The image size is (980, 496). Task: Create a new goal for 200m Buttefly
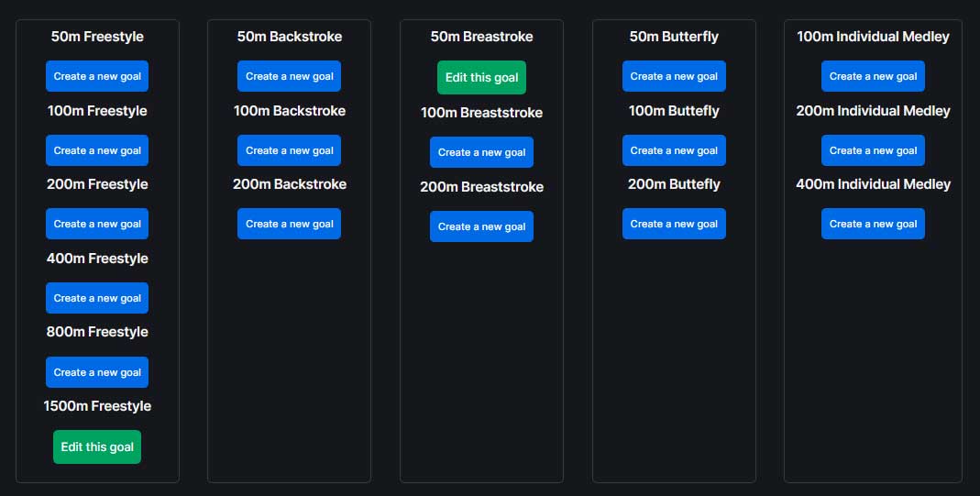coord(674,224)
